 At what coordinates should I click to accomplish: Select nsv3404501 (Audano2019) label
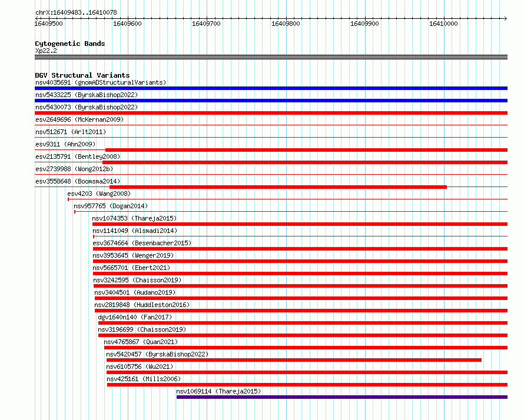(135, 292)
